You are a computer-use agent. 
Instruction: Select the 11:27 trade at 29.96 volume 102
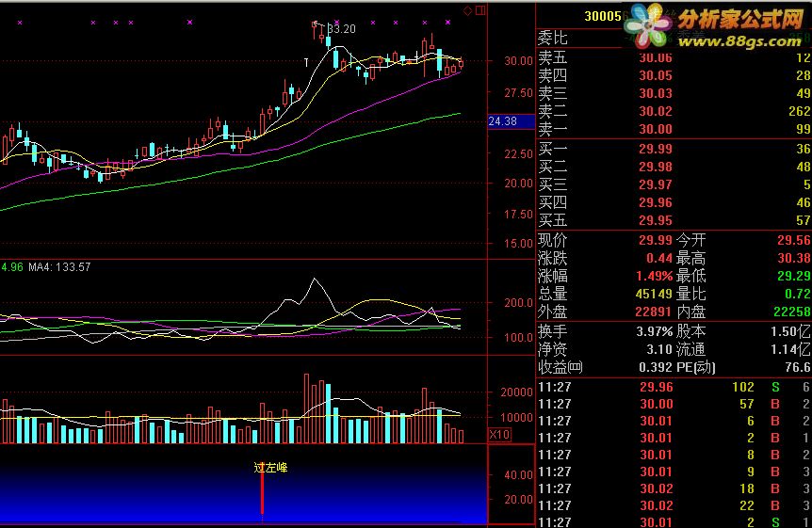(x=674, y=387)
